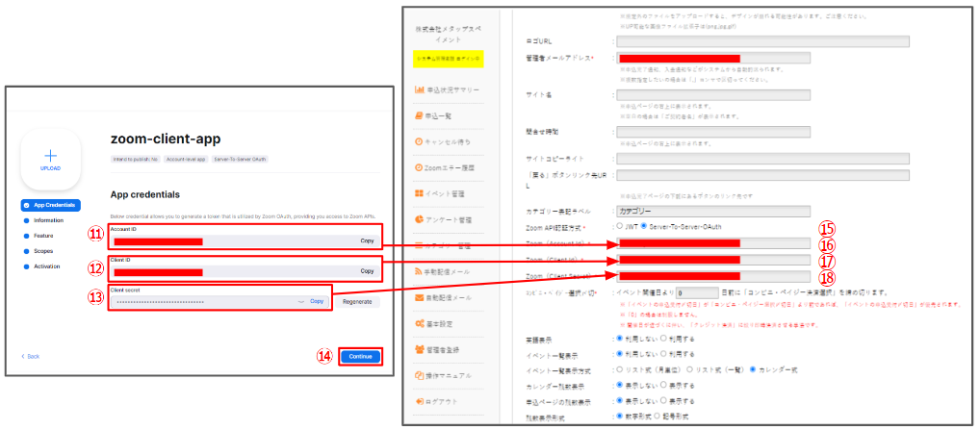Click the サイト名 input field
This screenshot has width=980, height=430.
click(x=713, y=95)
